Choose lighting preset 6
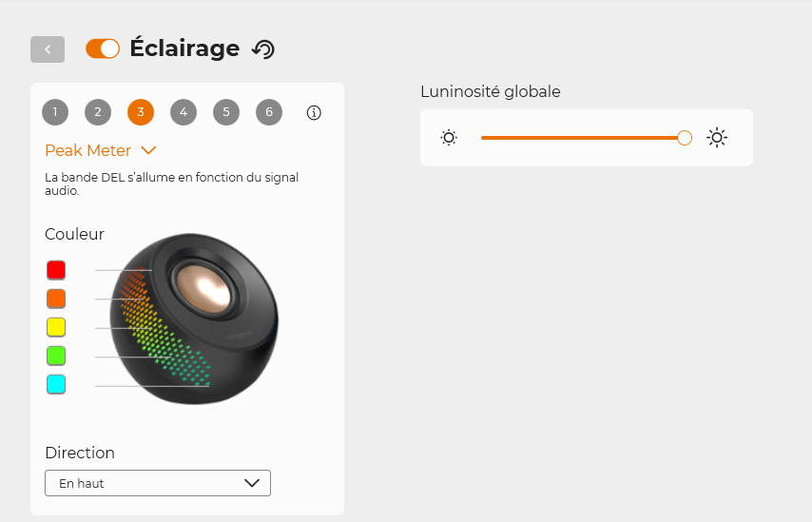 (x=269, y=112)
